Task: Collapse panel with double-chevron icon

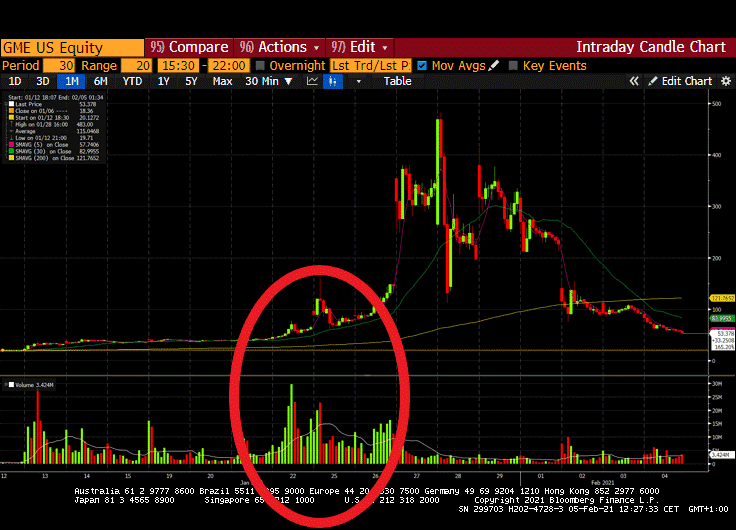Action: 634,81
